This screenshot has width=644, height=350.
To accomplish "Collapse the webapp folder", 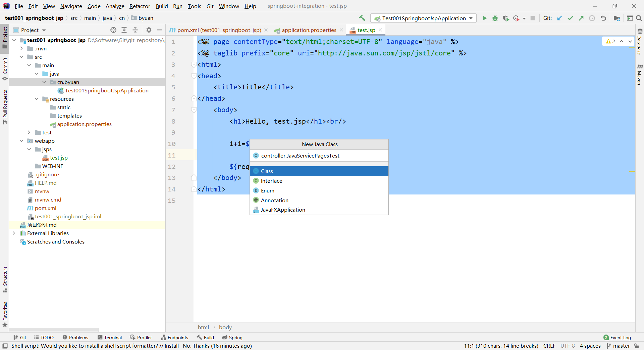I will click(x=21, y=141).
